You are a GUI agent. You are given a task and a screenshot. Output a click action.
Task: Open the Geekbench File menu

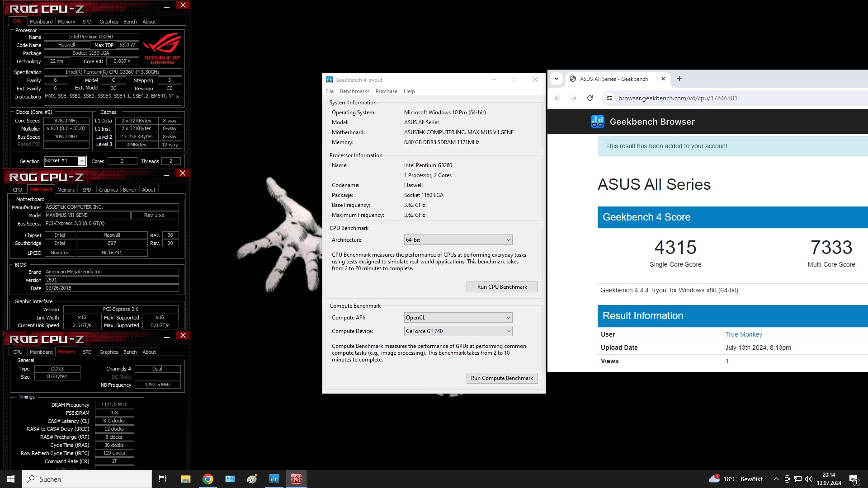330,91
